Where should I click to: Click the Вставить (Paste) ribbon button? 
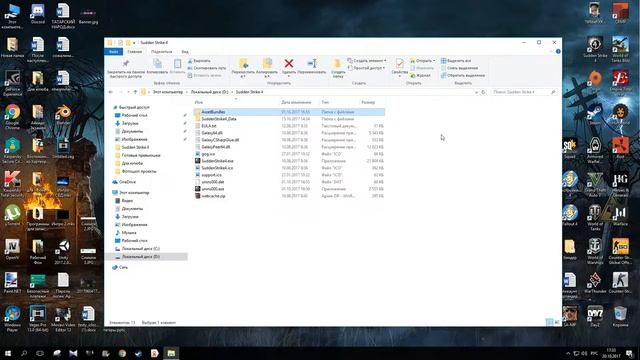point(177,66)
